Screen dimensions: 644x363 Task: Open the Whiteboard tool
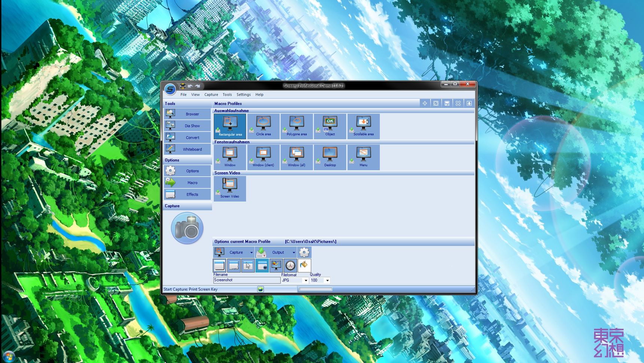(x=187, y=149)
